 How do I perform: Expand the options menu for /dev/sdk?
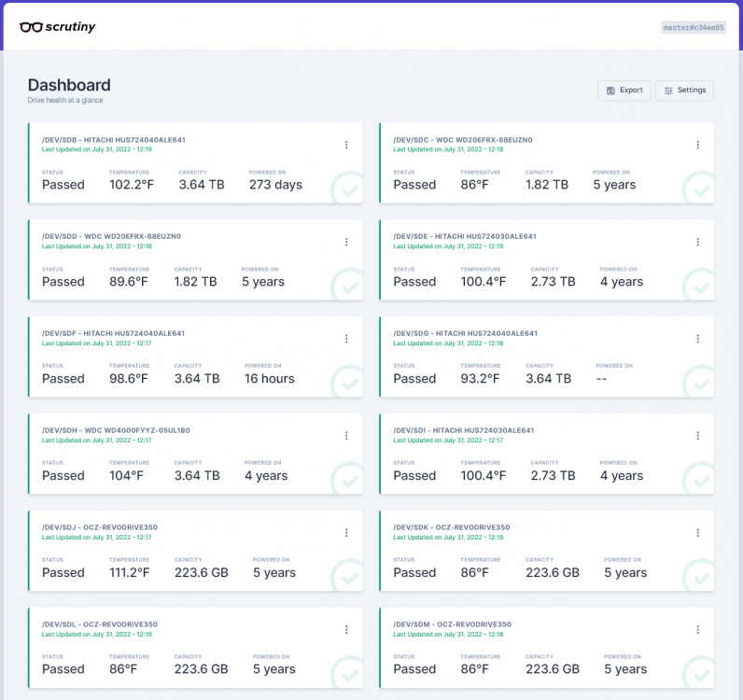point(697,533)
